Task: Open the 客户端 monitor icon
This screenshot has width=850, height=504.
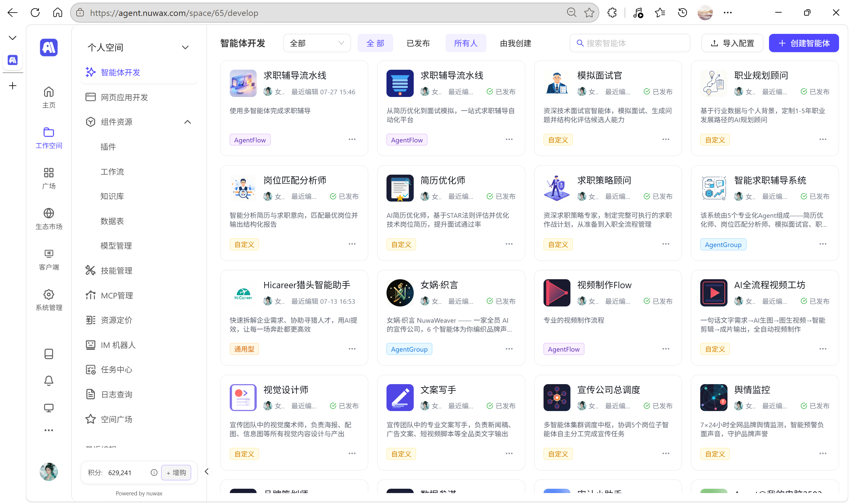Action: coord(48,254)
